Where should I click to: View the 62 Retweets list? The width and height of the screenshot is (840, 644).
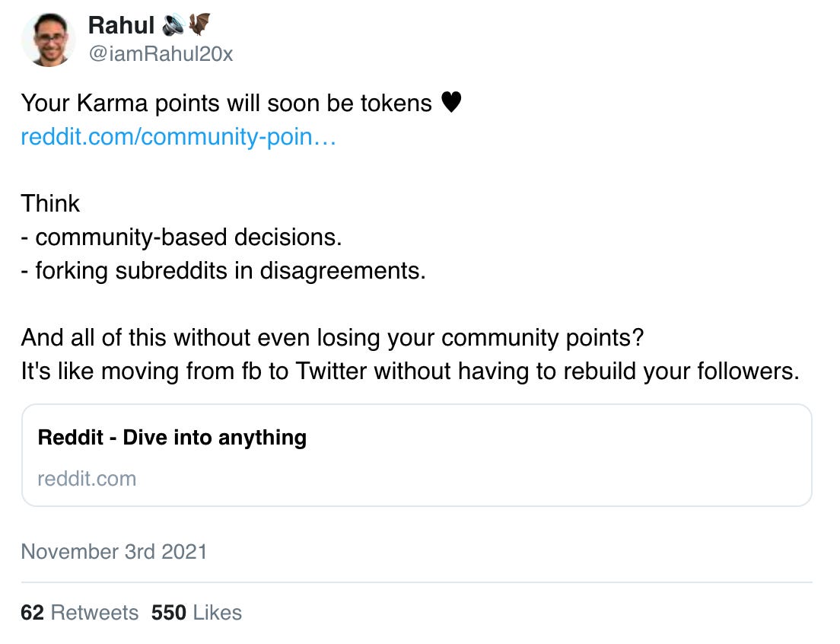[x=80, y=613]
